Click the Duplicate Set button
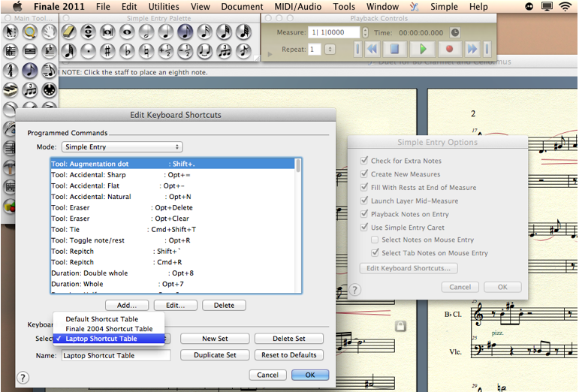 215,354
